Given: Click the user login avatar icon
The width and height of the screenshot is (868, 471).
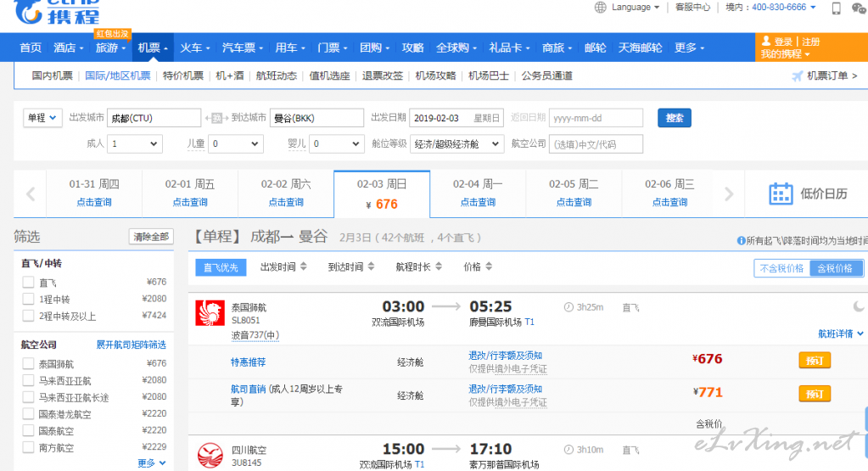Looking at the screenshot, I should [x=766, y=41].
